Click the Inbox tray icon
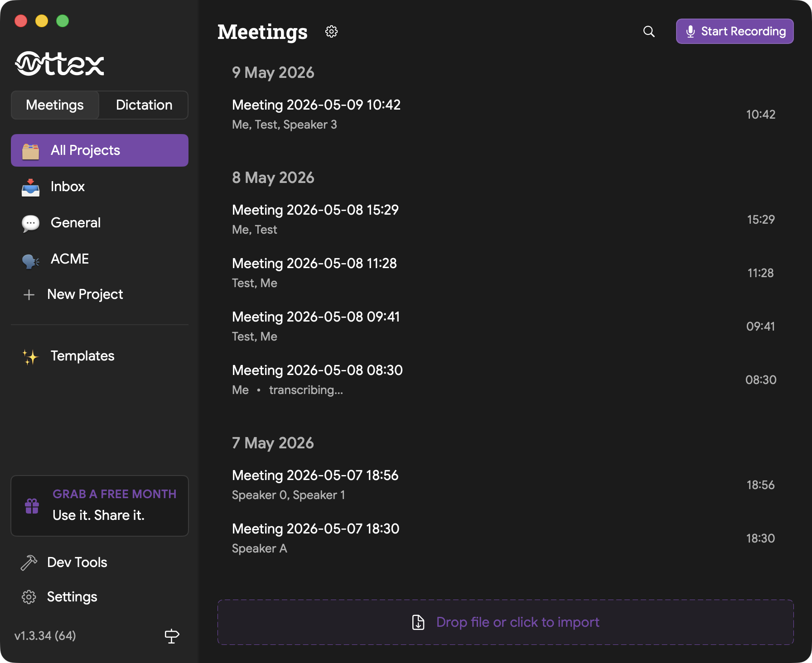812x663 pixels. [31, 187]
